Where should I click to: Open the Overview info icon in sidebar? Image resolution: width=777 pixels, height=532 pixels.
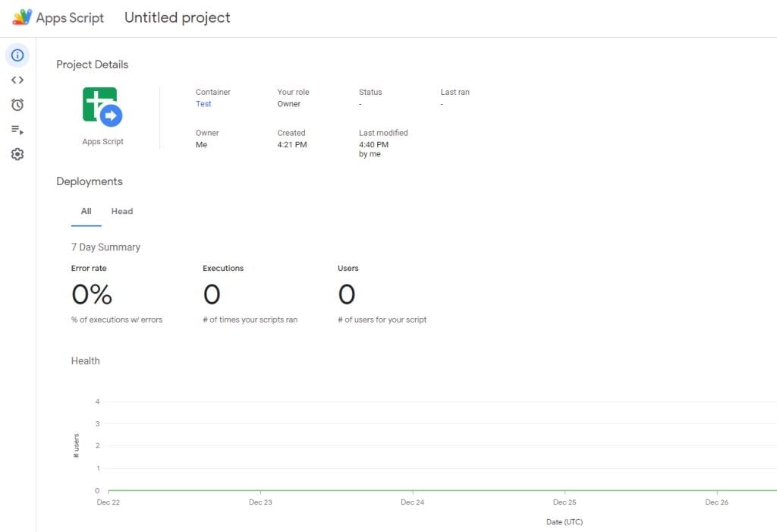(x=17, y=55)
